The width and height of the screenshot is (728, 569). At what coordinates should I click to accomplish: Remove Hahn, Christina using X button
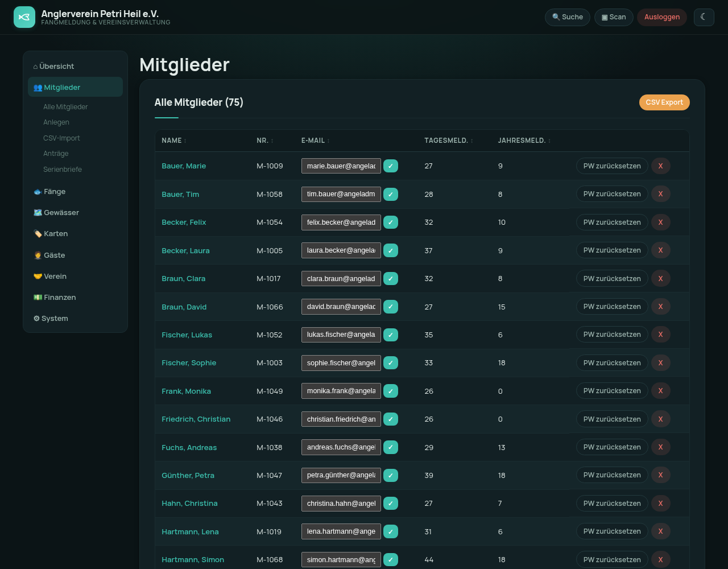661,503
